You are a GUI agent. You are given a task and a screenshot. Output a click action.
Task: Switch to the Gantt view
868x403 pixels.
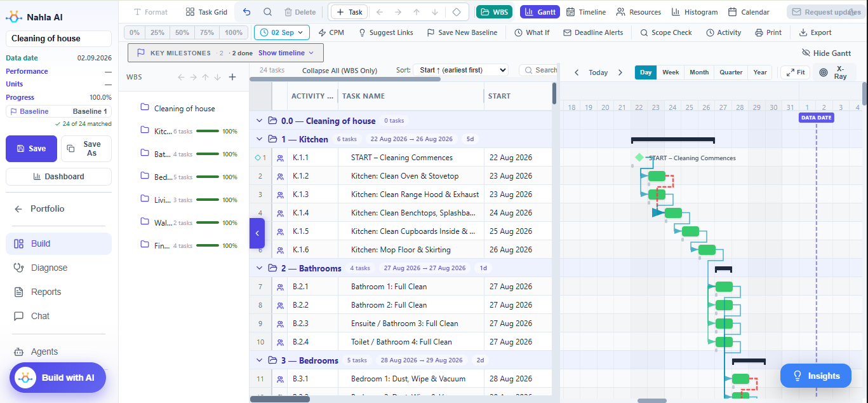[540, 12]
